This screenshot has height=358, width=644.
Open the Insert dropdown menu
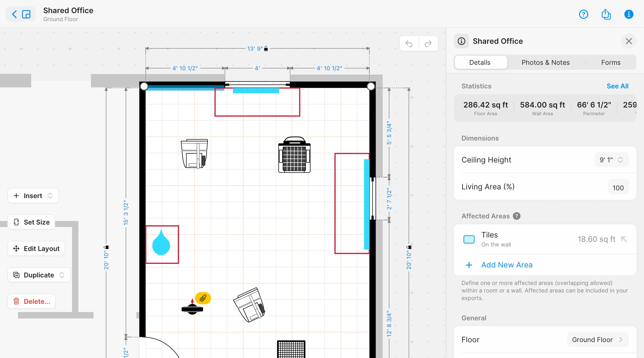point(33,196)
